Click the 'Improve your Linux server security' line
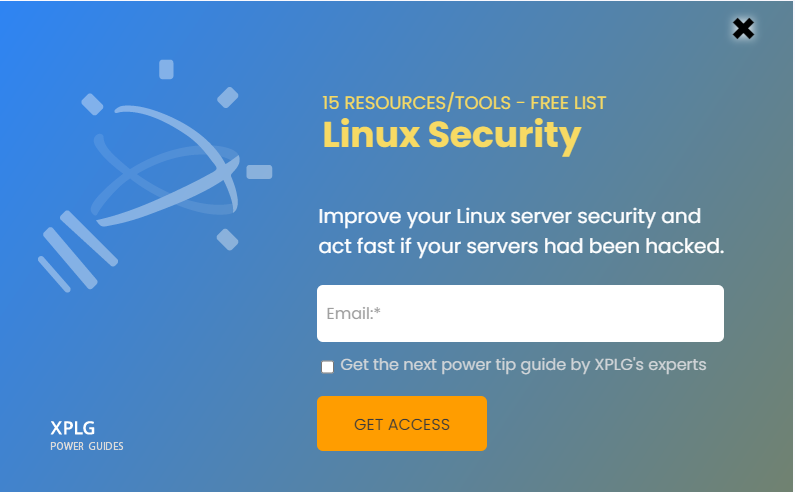 pyautogui.click(x=510, y=217)
